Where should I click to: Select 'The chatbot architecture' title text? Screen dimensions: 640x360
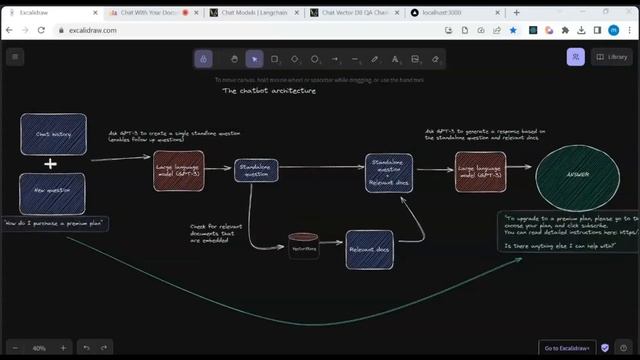(269, 91)
